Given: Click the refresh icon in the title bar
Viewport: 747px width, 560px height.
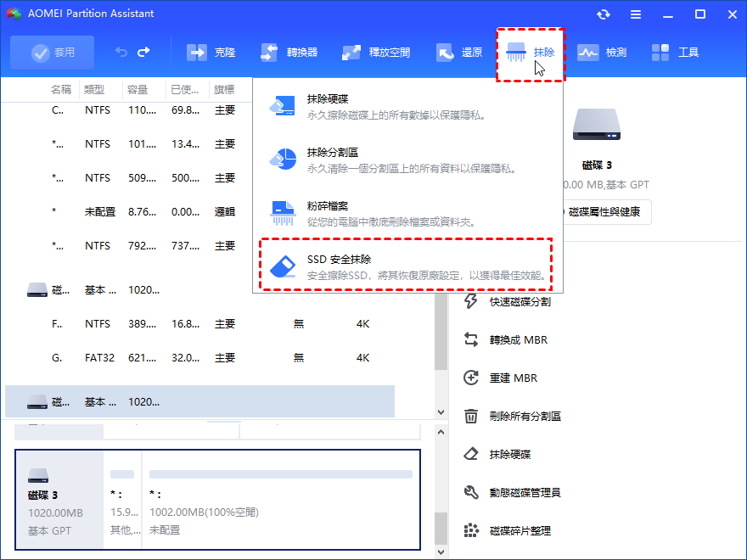Looking at the screenshot, I should pos(604,14).
